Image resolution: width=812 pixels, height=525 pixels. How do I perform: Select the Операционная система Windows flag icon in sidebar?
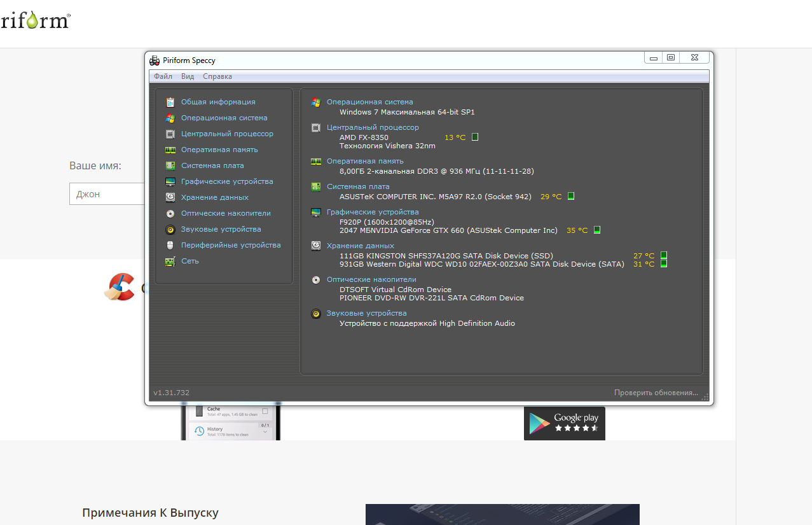(170, 118)
